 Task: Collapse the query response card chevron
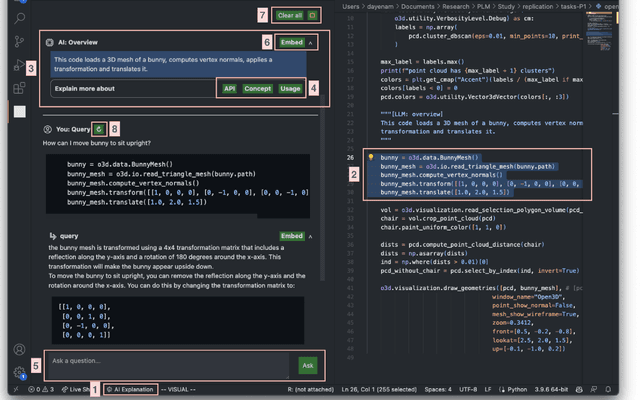[x=311, y=236]
